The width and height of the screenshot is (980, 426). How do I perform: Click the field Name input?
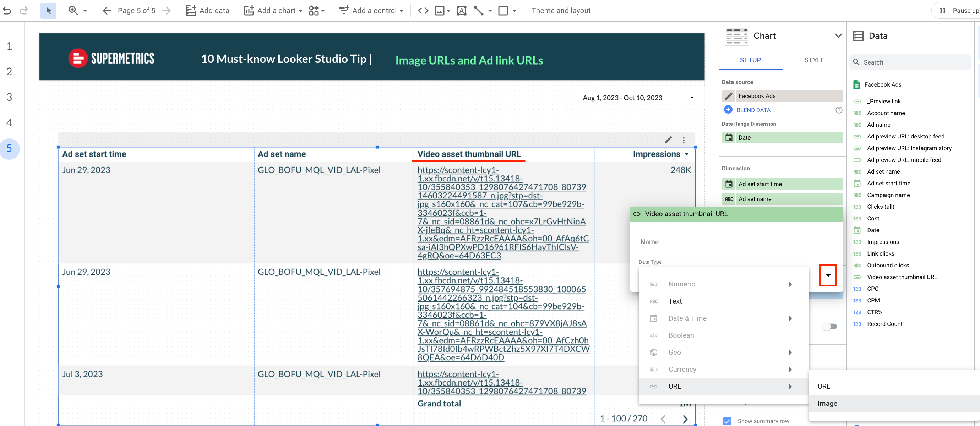tap(736, 242)
